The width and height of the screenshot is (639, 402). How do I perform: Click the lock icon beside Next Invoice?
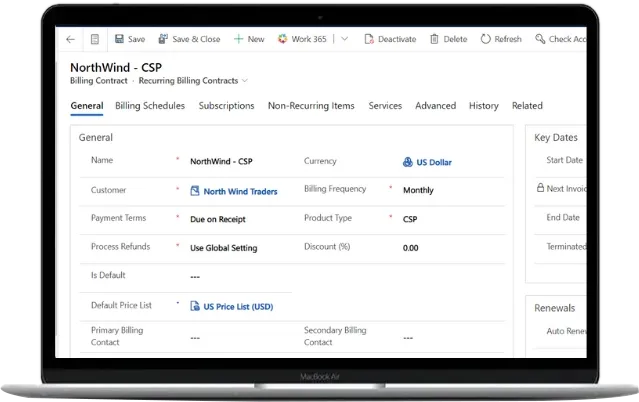click(x=540, y=188)
